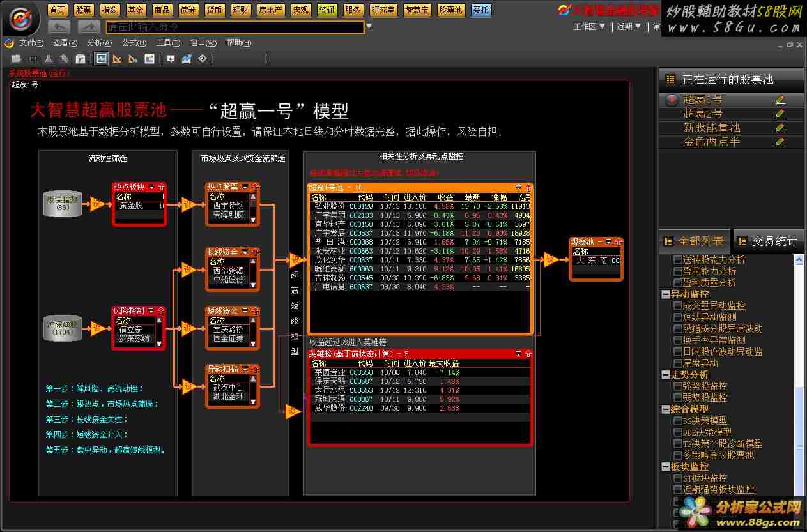Click the 首页 navigation button
The height and width of the screenshot is (532, 807).
point(58,10)
